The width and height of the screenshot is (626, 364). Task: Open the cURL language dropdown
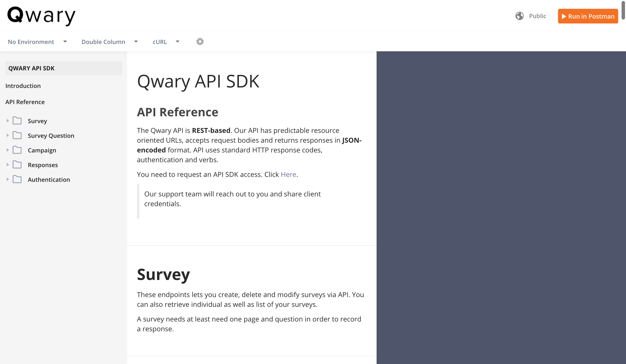(x=166, y=42)
